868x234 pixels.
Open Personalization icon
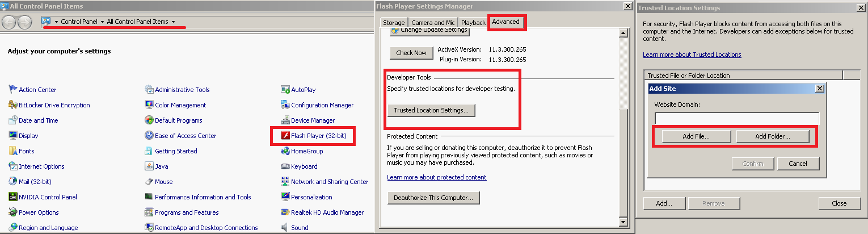click(286, 197)
